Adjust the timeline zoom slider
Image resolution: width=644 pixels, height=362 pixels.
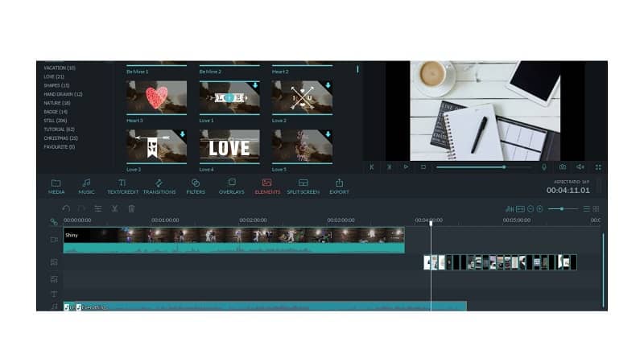(561, 209)
